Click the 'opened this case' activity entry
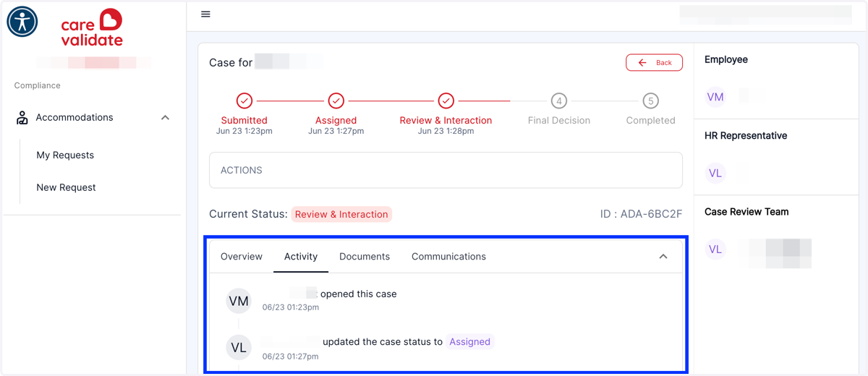 coord(358,294)
